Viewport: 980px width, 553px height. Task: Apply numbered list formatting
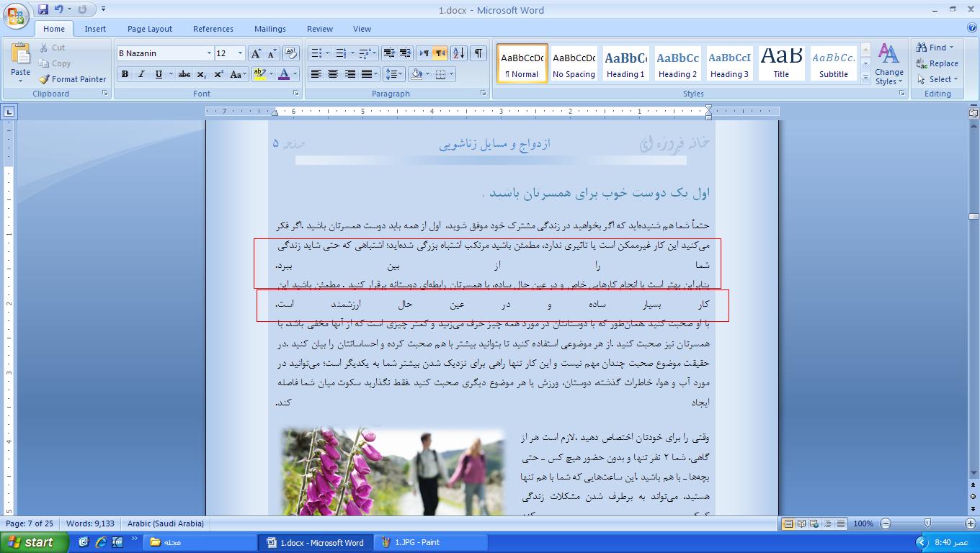tap(342, 53)
